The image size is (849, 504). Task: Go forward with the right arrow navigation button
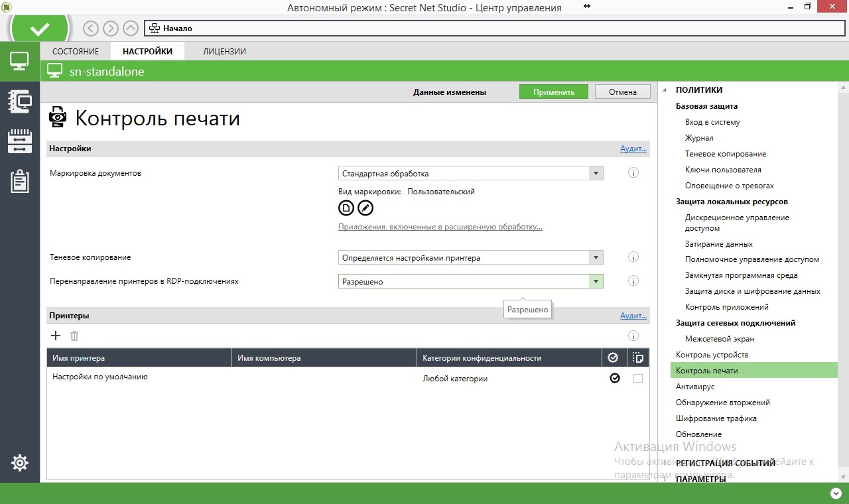pos(111,29)
